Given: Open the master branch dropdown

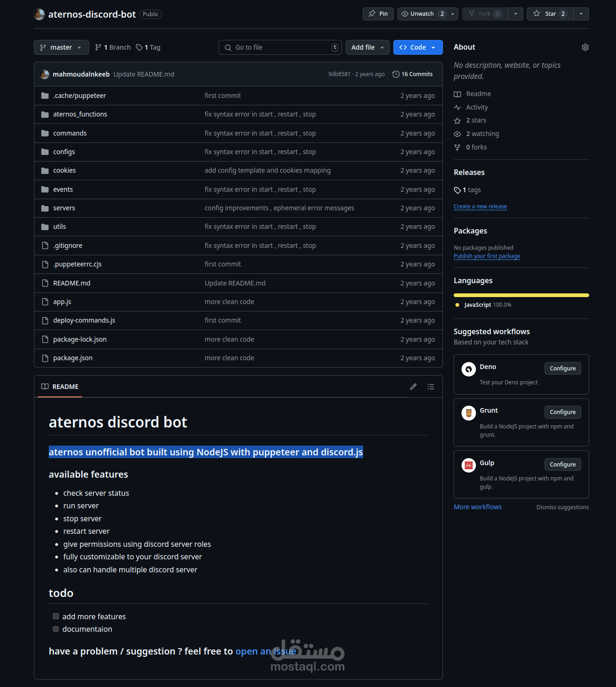Looking at the screenshot, I should [61, 47].
